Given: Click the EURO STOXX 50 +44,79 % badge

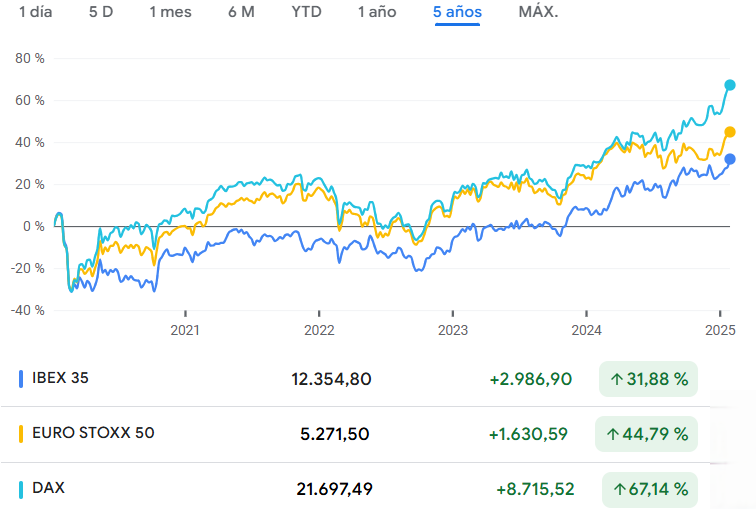Looking at the screenshot, I should point(648,435).
